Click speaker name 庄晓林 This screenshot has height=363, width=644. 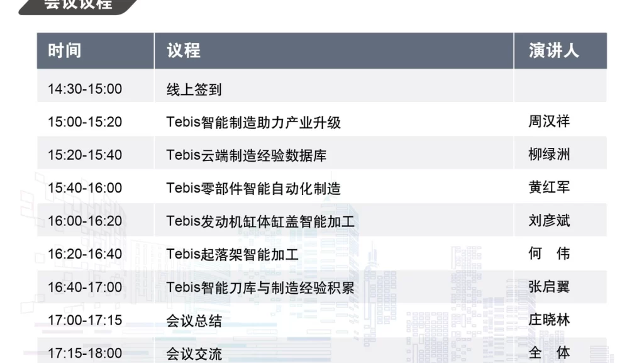tap(549, 320)
